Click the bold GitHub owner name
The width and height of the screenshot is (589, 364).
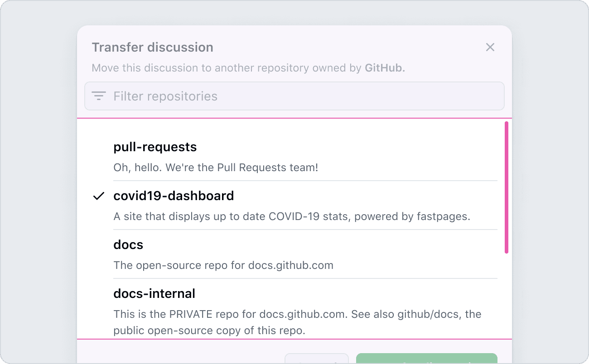click(385, 68)
